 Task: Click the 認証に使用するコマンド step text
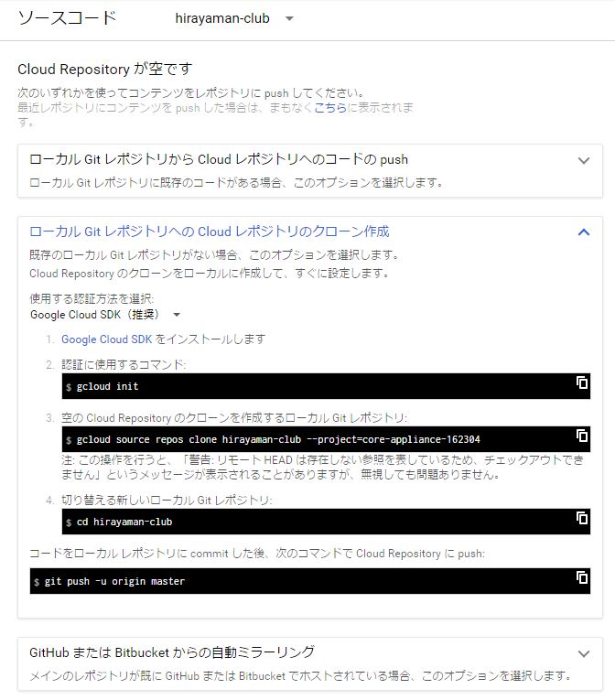tap(124, 365)
